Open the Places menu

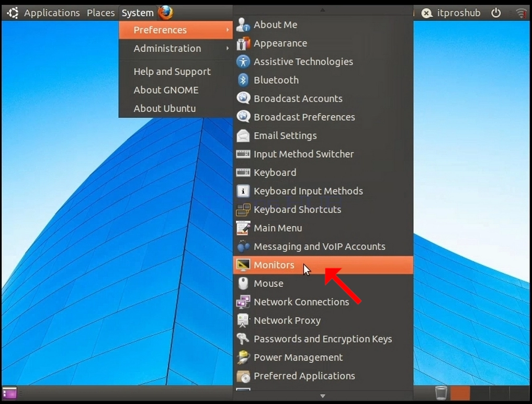coord(100,13)
